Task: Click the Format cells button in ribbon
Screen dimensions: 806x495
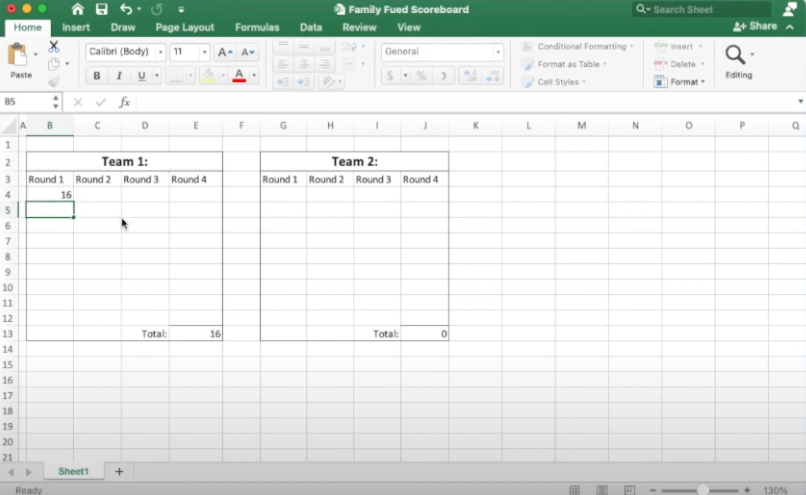Action: 680,82
